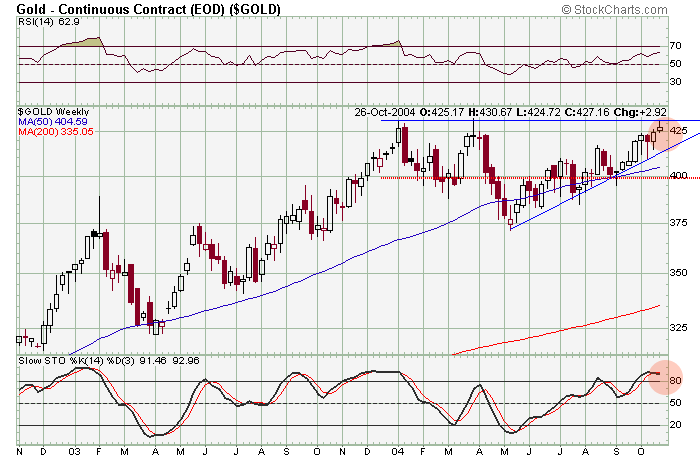Viewport: 700px width, 462px height.
Task: Click the stochastic 80 axis label
Action: click(x=675, y=381)
